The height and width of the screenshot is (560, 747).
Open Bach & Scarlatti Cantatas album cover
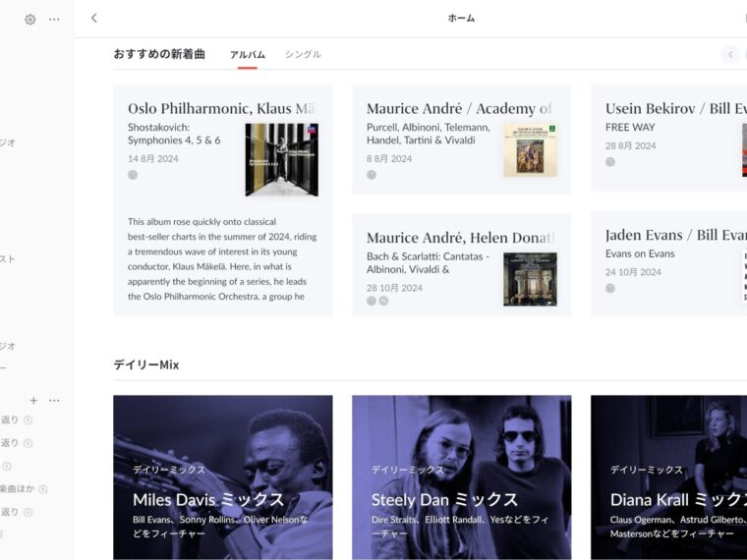[x=530, y=279]
